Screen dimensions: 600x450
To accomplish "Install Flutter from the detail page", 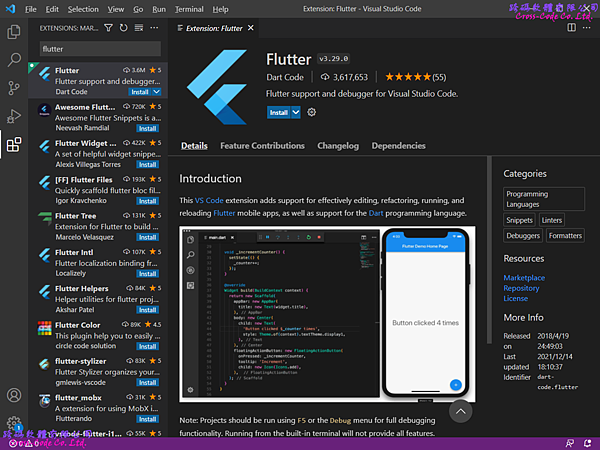I will pyautogui.click(x=279, y=112).
